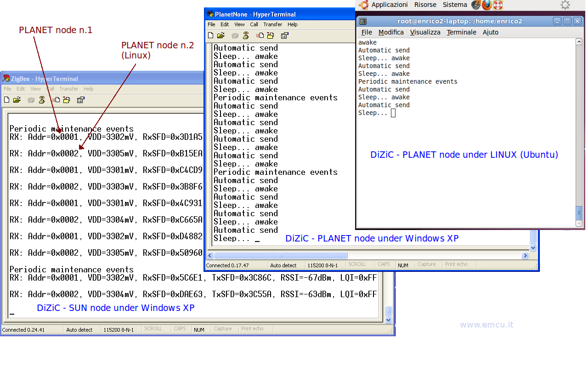Click 'NUM' indicator in PlanetNone status bar
This screenshot has width=588, height=368.
403,265
